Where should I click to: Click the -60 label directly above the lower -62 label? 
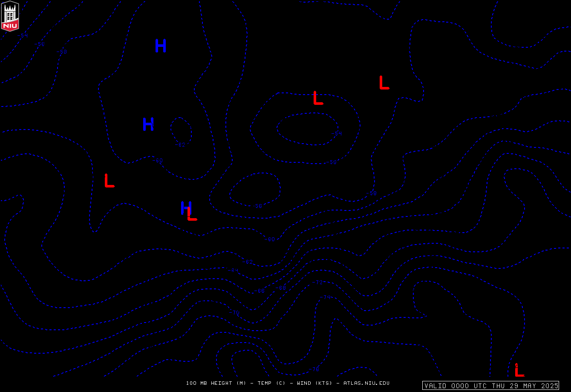click(269, 239)
